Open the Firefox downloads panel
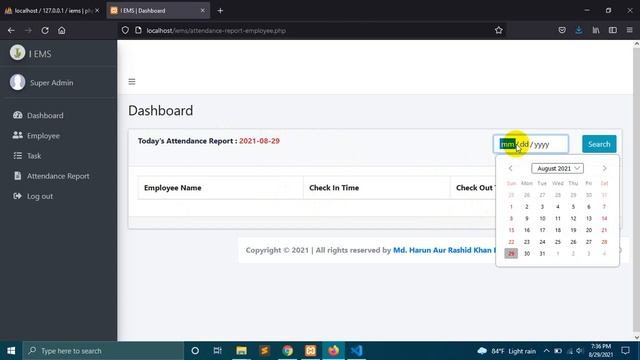640x360 pixels. point(579,30)
